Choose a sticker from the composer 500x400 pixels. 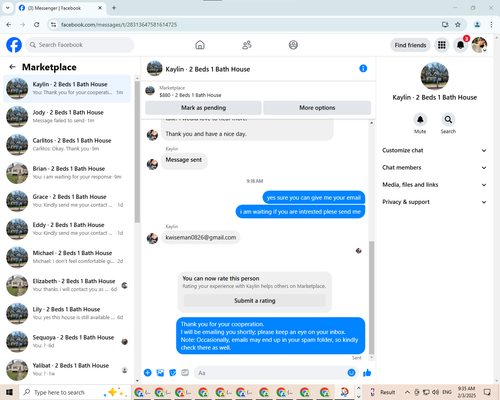pos(173,373)
